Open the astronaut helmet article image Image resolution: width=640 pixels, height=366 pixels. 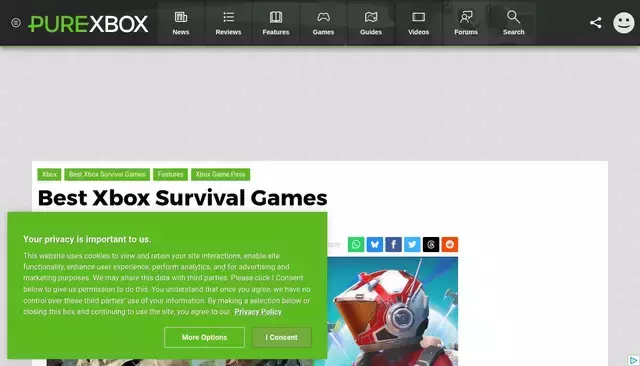(x=392, y=311)
